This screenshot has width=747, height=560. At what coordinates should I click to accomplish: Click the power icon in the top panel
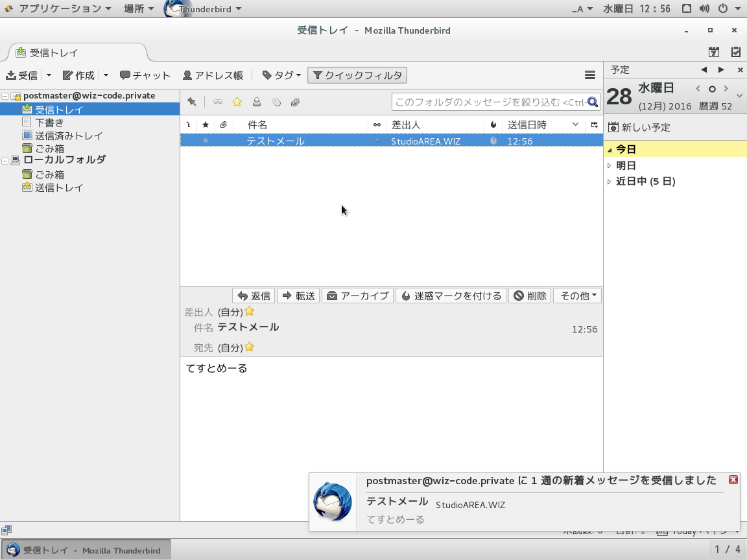click(723, 8)
